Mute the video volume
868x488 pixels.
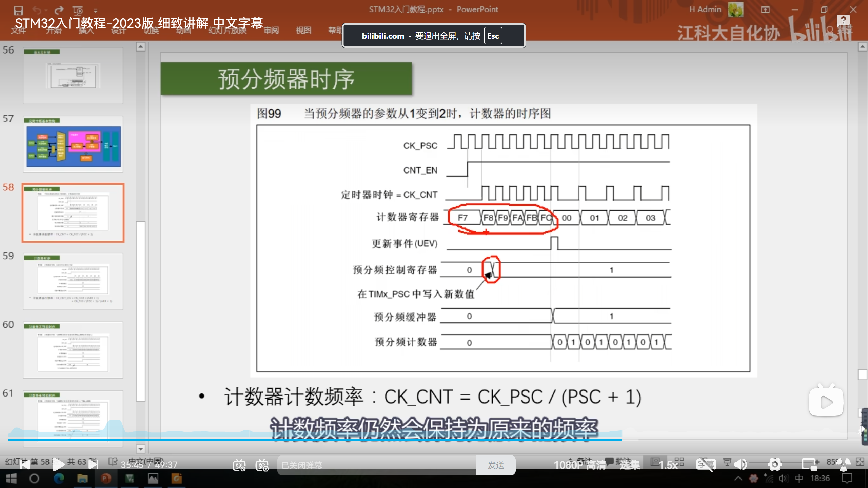[x=741, y=465]
